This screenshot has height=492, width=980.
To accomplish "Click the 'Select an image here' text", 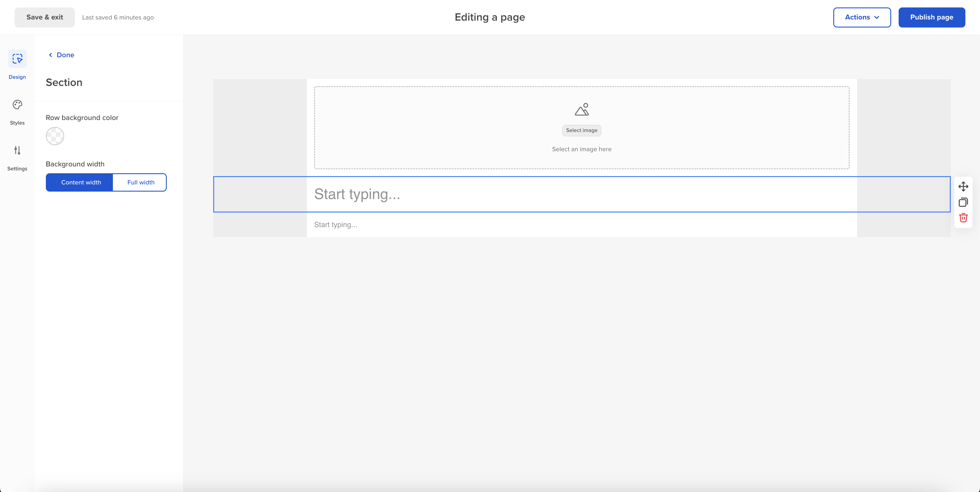I will (581, 149).
